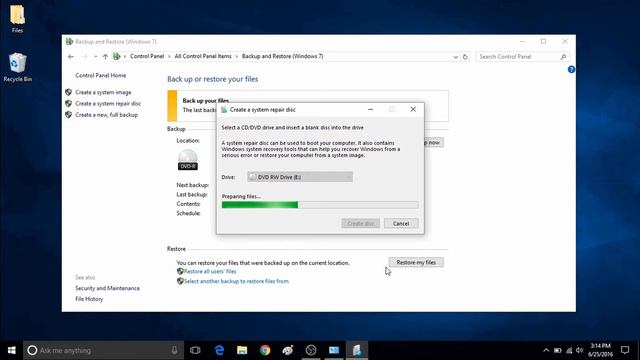
Task: Click the disabled Create disc button
Action: tap(360, 223)
